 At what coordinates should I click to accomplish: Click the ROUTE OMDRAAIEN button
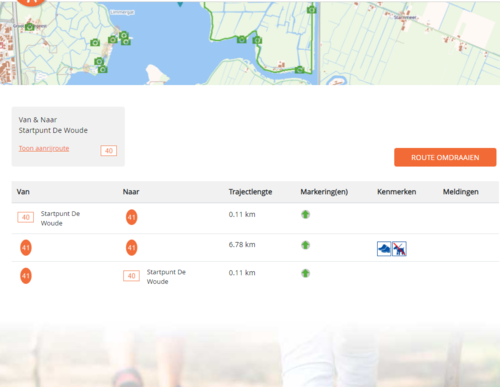coord(445,157)
